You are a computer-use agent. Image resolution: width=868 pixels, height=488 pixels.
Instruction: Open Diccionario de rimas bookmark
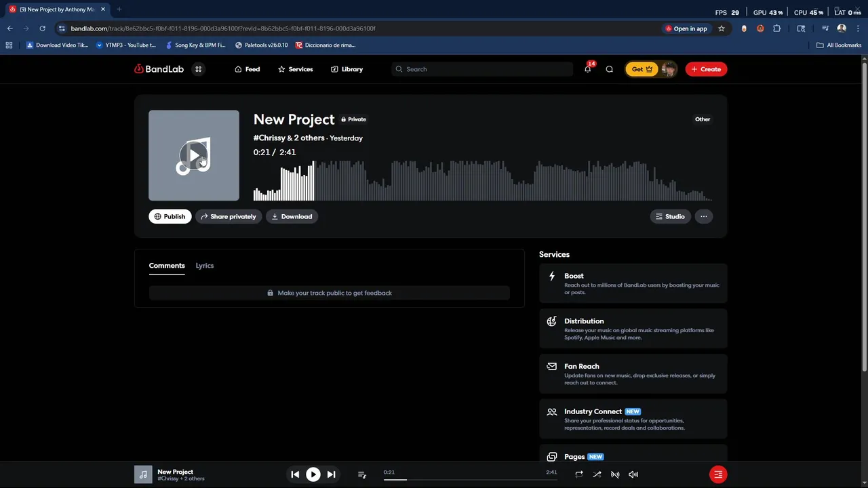pyautogui.click(x=325, y=45)
